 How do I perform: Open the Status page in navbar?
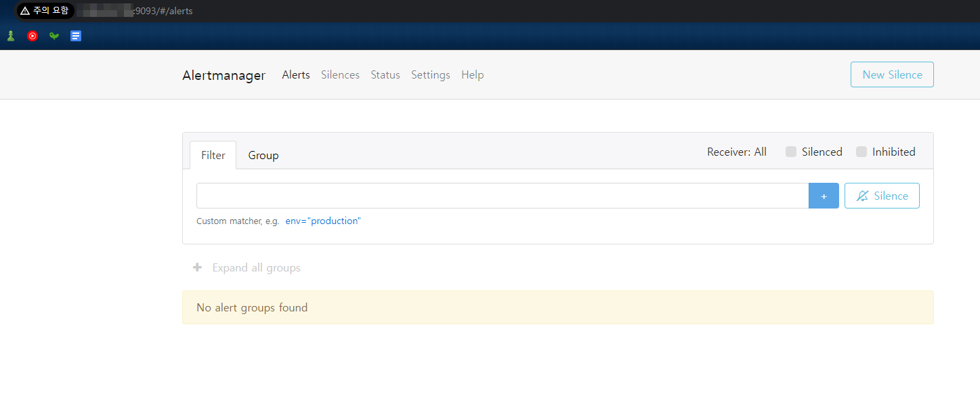pyautogui.click(x=385, y=74)
